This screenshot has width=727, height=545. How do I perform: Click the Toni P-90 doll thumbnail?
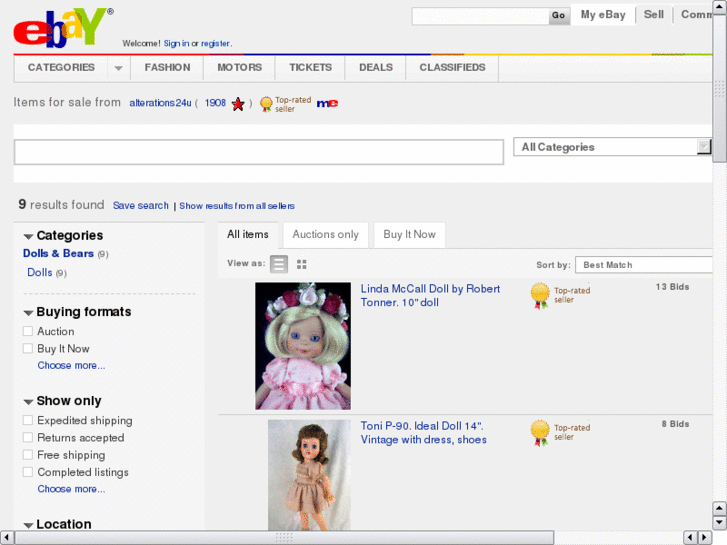click(x=309, y=475)
